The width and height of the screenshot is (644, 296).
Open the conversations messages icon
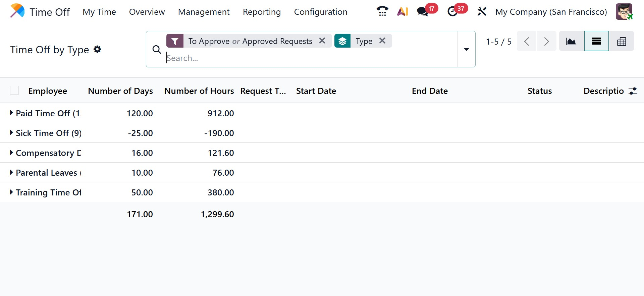coord(423,12)
